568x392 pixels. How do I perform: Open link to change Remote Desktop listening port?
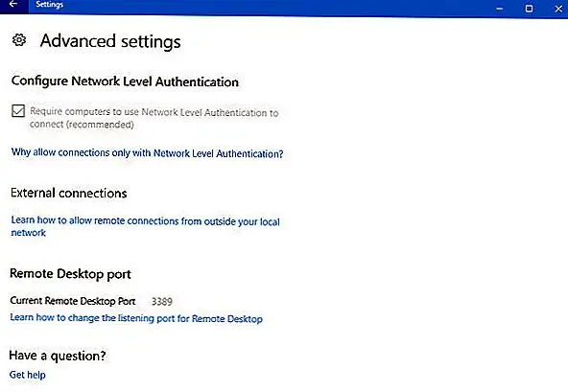click(x=136, y=318)
